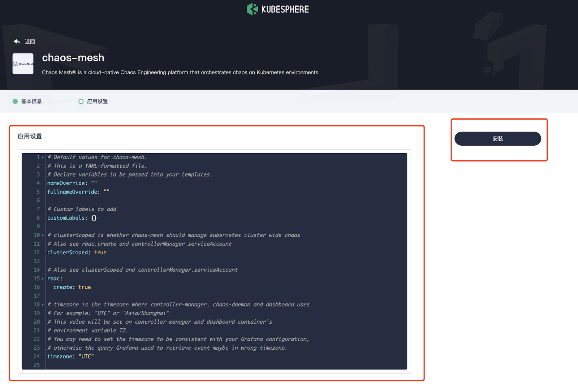Collapse the rbac fold arrow at line 15
This screenshot has height=392, width=578.
[x=43, y=279]
